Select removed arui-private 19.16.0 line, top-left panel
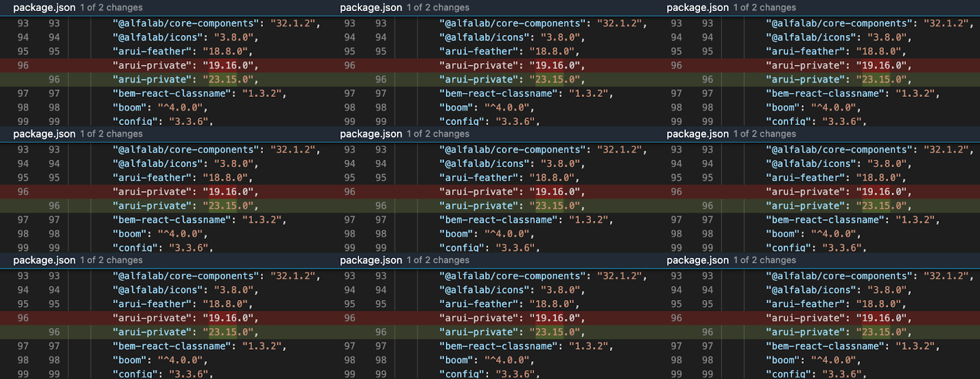 click(x=185, y=66)
